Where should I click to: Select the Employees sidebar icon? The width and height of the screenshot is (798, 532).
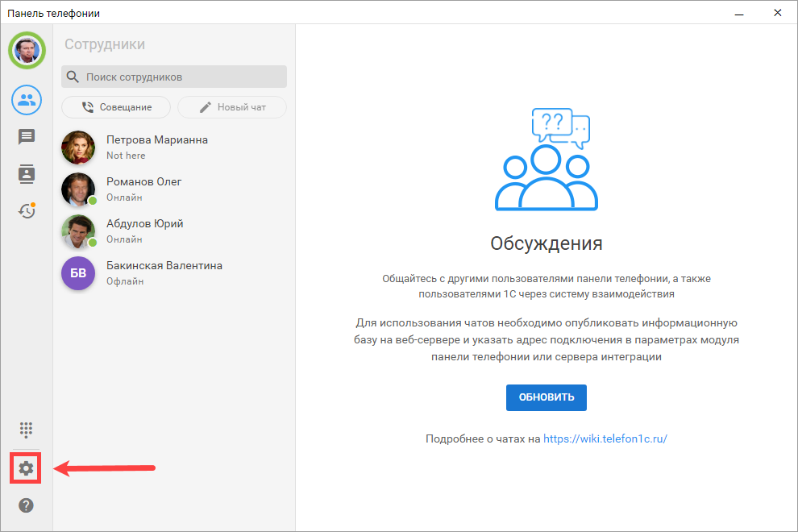[27, 100]
